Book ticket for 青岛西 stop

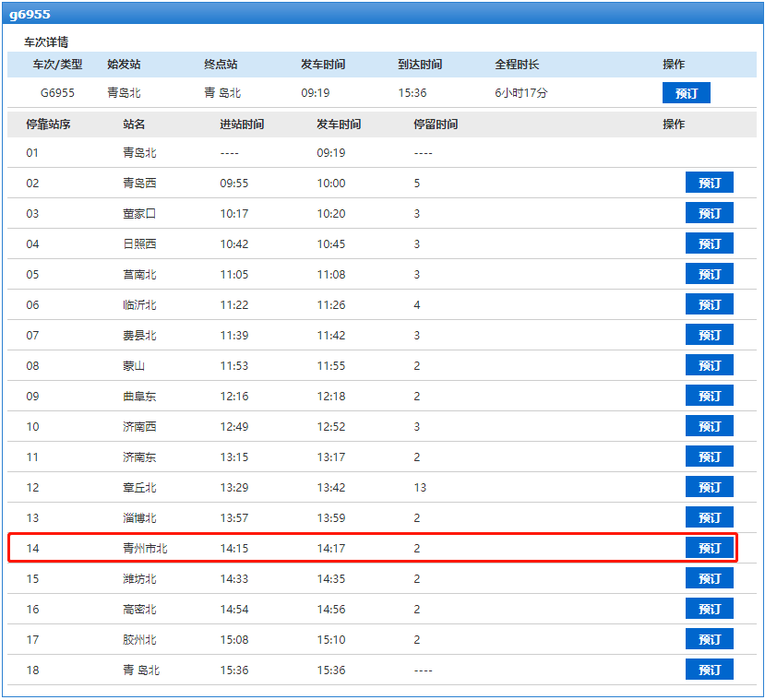tap(709, 183)
